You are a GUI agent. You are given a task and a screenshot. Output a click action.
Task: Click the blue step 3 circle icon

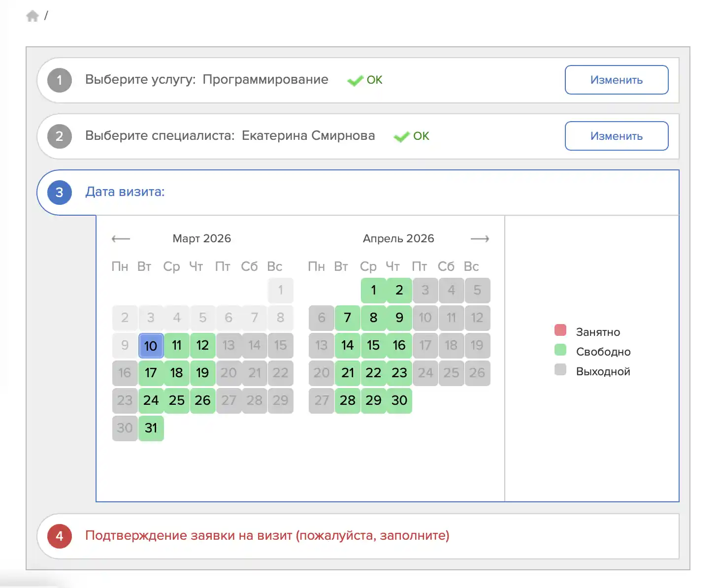tap(59, 193)
